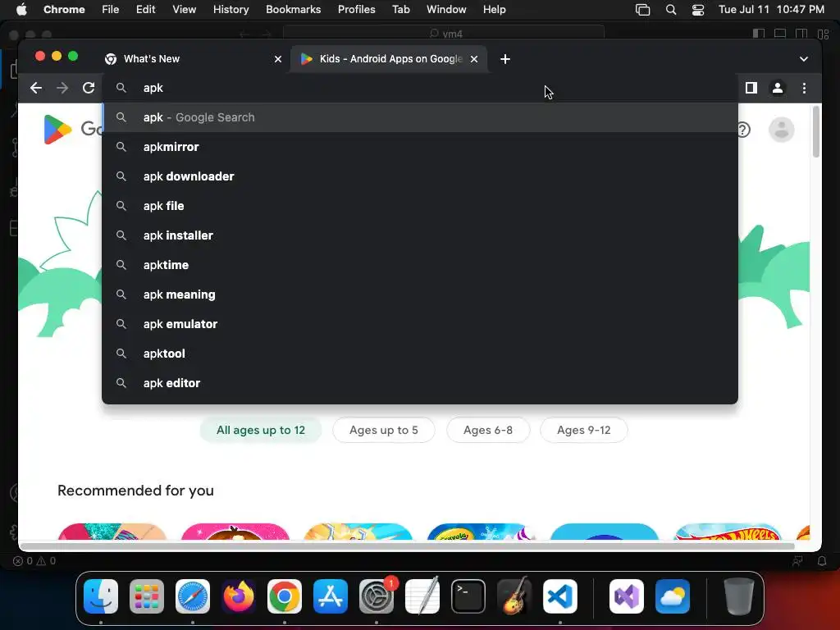This screenshot has width=840, height=630.
Task: Open Chrome from the dock
Action: [285, 596]
